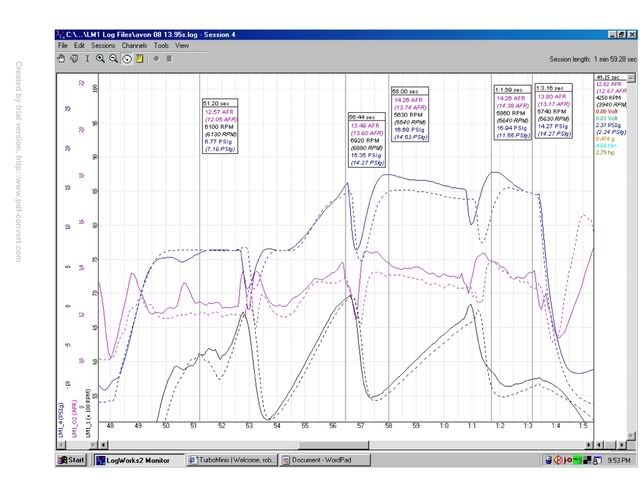
Task: Open the Edit menu
Action: (79, 46)
